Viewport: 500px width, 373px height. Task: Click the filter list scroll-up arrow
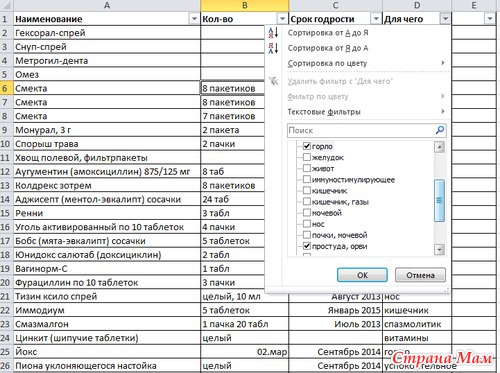coord(439,147)
